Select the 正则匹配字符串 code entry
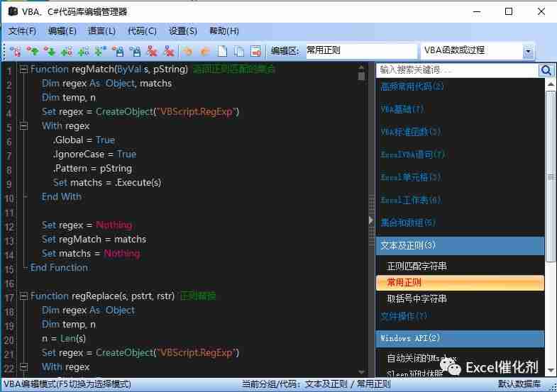Screen dimensions: 557x392 [417, 267]
